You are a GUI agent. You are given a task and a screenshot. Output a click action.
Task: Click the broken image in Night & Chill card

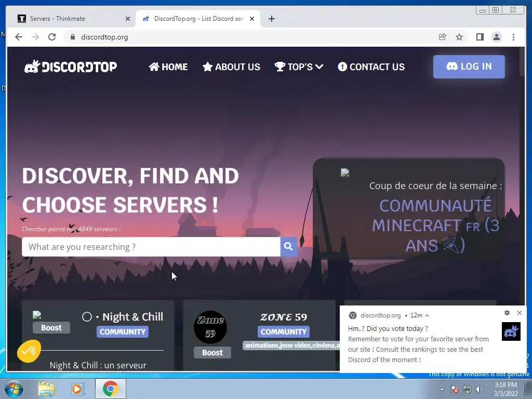(x=37, y=315)
